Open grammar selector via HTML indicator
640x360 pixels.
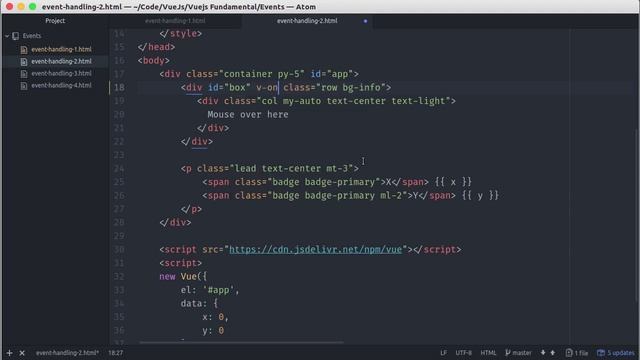(488, 353)
